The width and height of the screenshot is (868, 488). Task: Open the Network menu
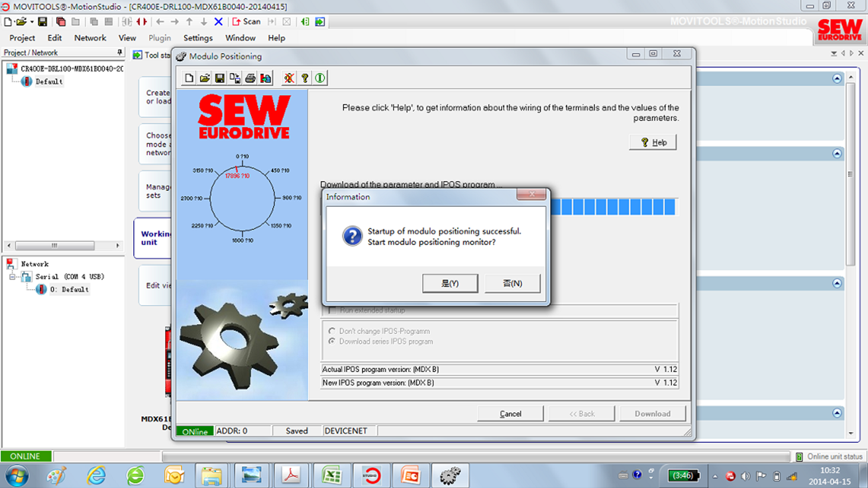90,38
